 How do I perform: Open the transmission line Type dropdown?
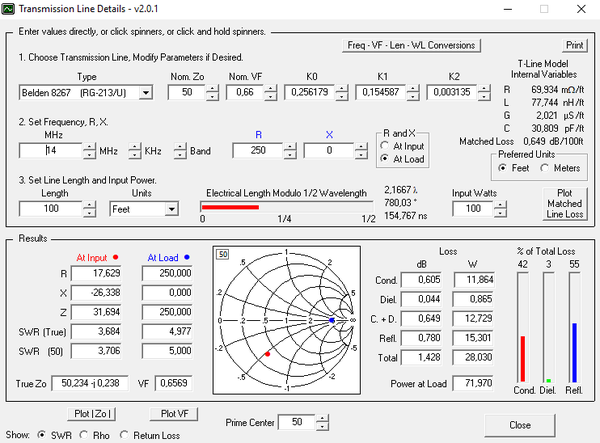pyautogui.click(x=145, y=93)
